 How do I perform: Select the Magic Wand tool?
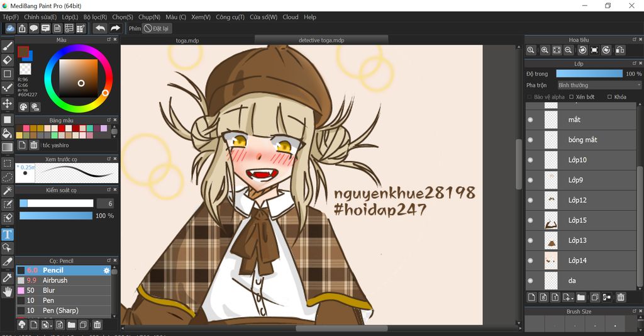pyautogui.click(x=8, y=191)
